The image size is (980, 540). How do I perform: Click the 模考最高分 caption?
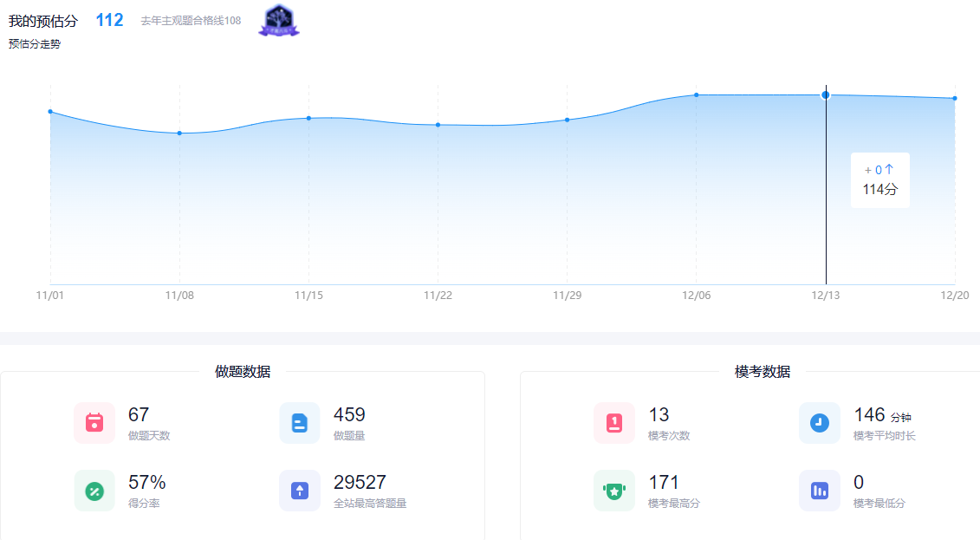674,503
